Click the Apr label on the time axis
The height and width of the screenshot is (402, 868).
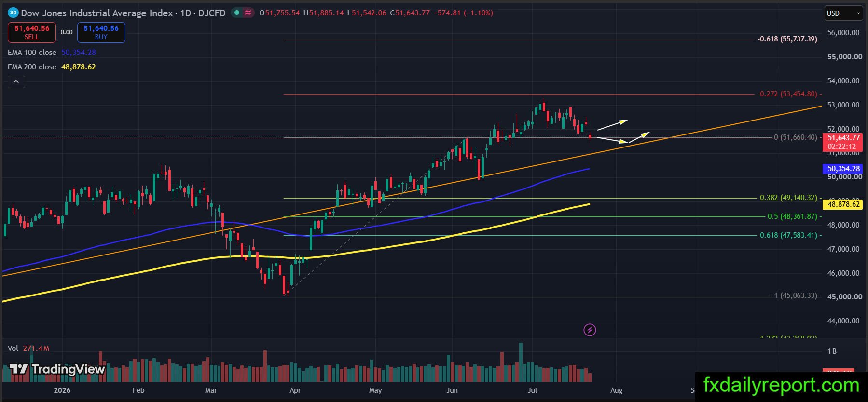[295, 390]
